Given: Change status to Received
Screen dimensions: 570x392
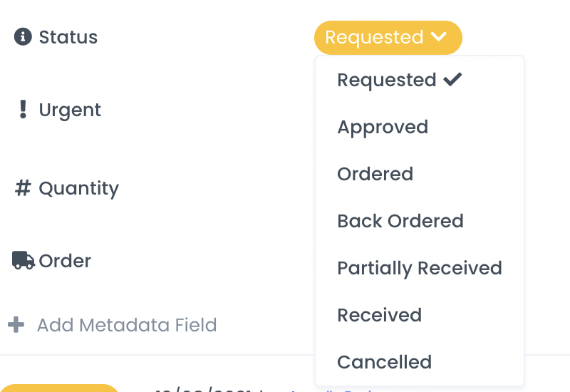Looking at the screenshot, I should point(379,315).
